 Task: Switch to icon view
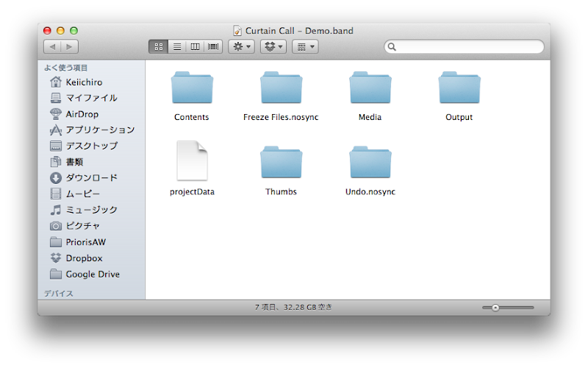[158, 46]
